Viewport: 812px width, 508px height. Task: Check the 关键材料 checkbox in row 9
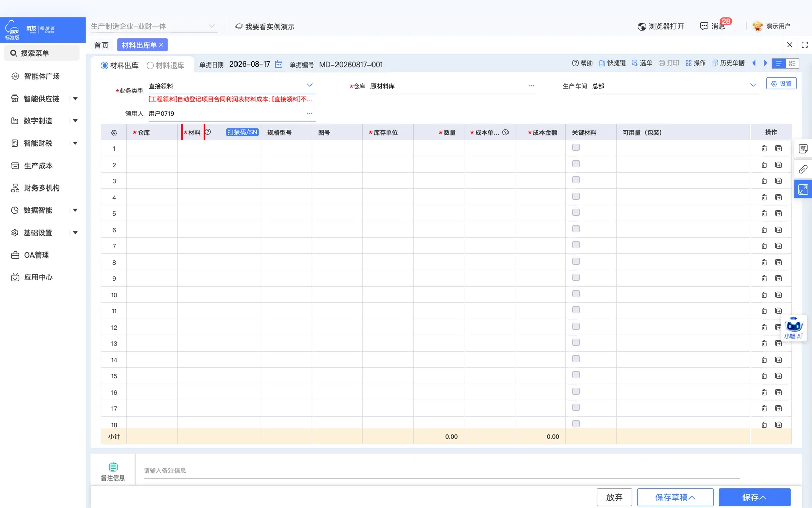click(x=576, y=277)
